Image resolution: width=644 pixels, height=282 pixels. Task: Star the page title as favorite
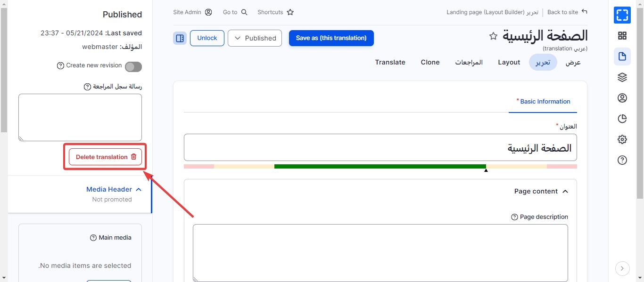tap(493, 36)
